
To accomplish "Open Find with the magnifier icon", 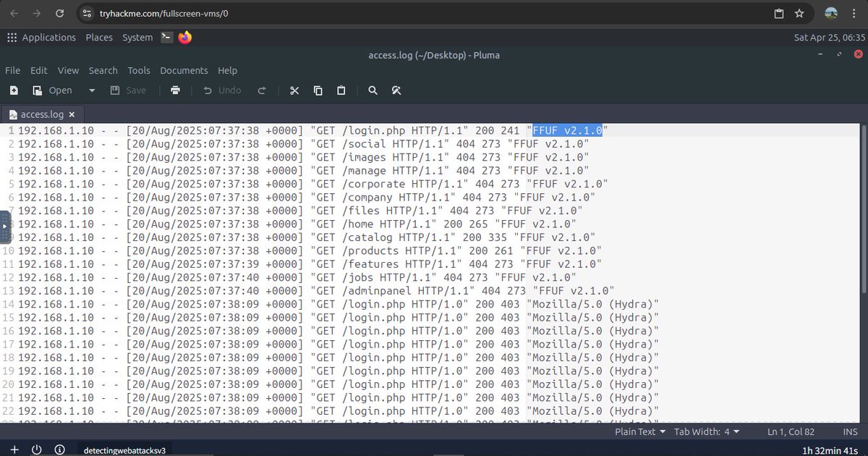I will tap(373, 90).
